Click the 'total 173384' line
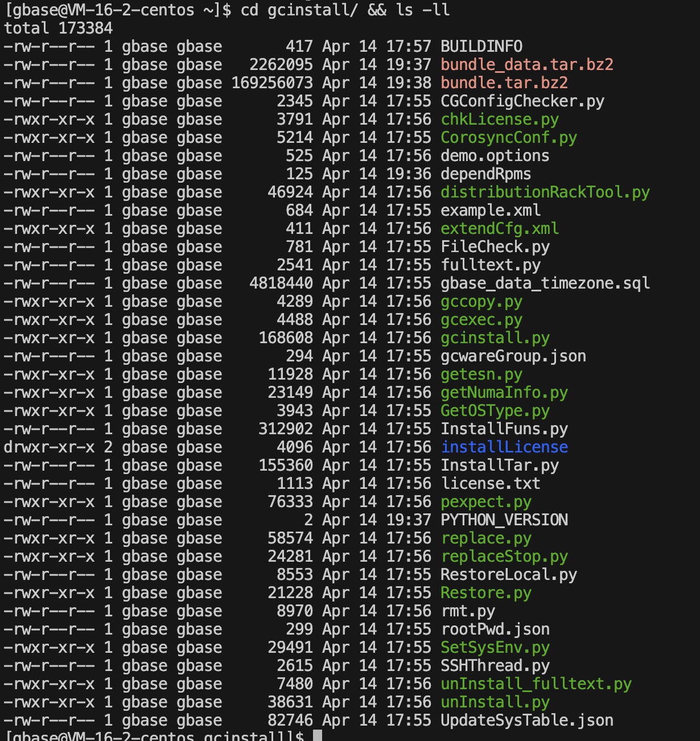 click(59, 28)
